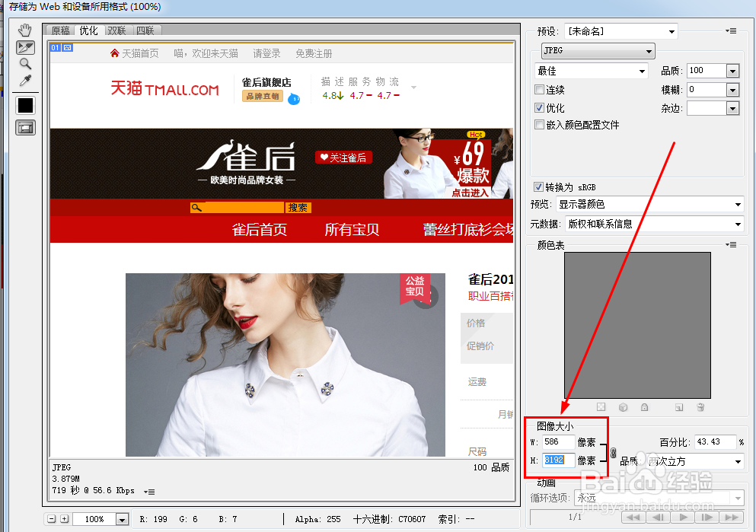The width and height of the screenshot is (756, 532).
Task: Open the 品质 100 slider arrow
Action: [x=732, y=71]
